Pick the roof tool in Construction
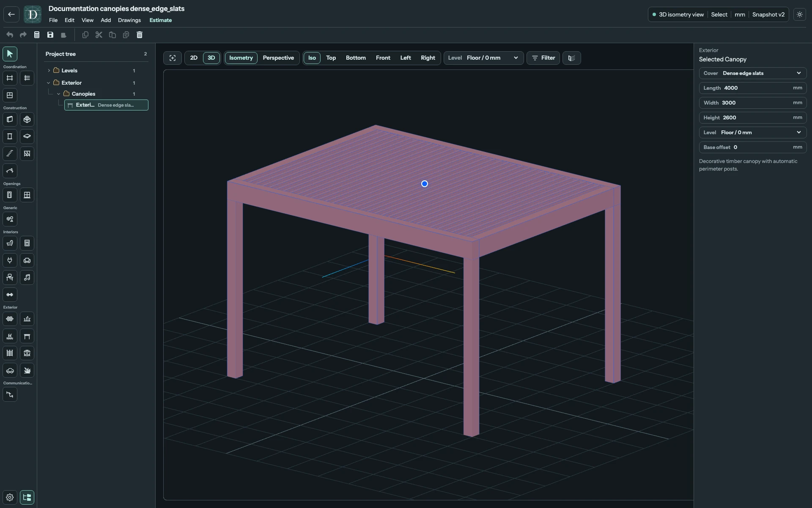The image size is (812, 508). pyautogui.click(x=10, y=171)
